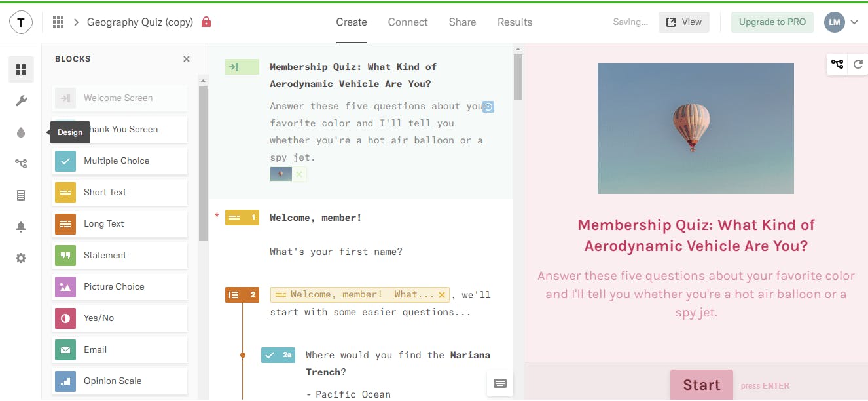This screenshot has width=868, height=401.
Task: Select question group 2 badge
Action: pos(242,295)
